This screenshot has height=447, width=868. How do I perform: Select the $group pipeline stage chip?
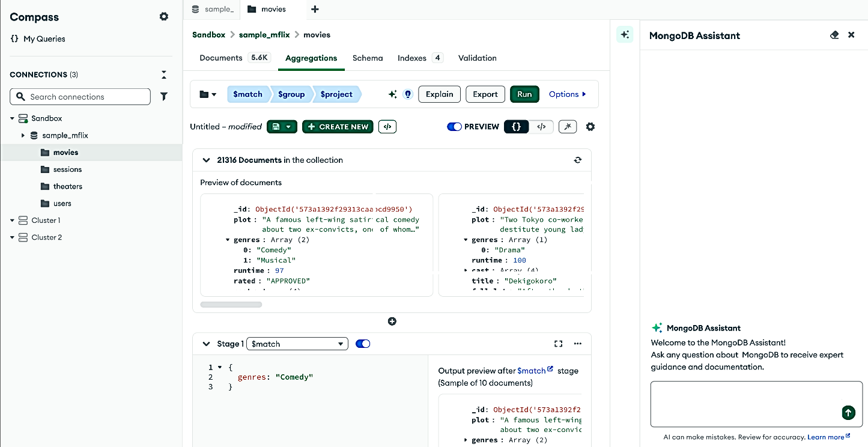click(291, 94)
